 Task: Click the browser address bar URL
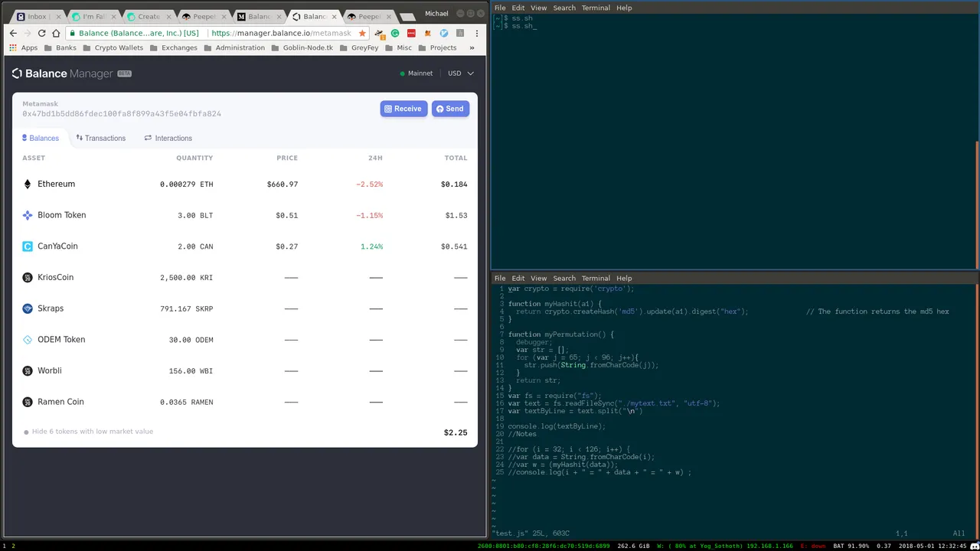(x=281, y=33)
